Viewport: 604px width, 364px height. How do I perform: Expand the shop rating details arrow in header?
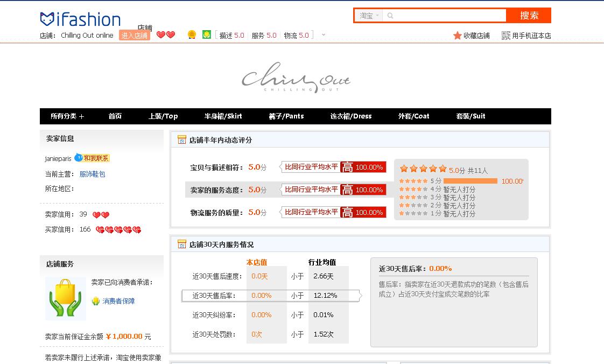(x=324, y=34)
